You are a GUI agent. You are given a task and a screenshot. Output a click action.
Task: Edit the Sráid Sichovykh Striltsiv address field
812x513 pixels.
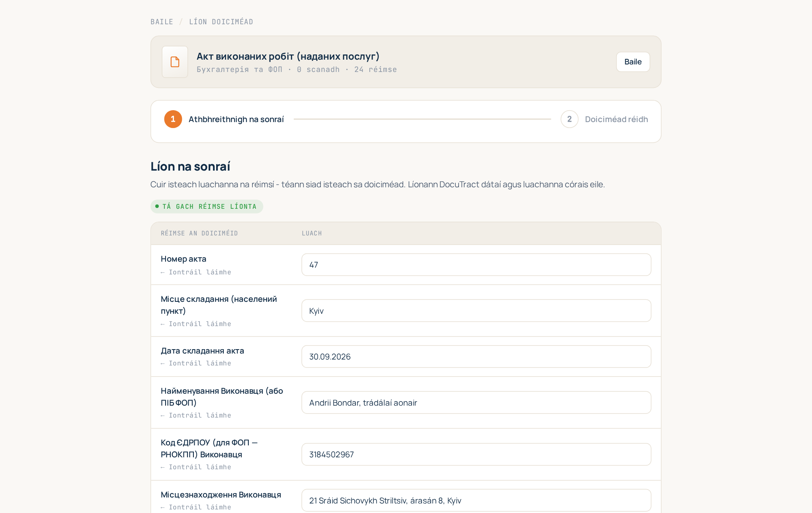476,500
